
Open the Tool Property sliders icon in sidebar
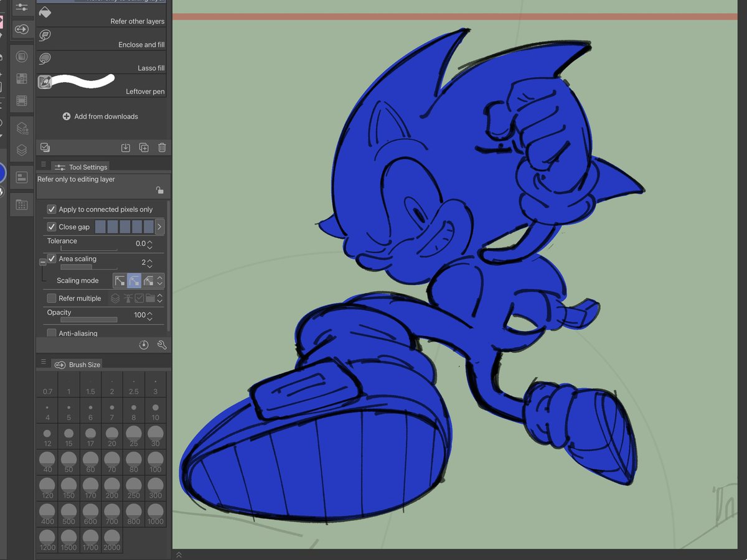[x=22, y=7]
